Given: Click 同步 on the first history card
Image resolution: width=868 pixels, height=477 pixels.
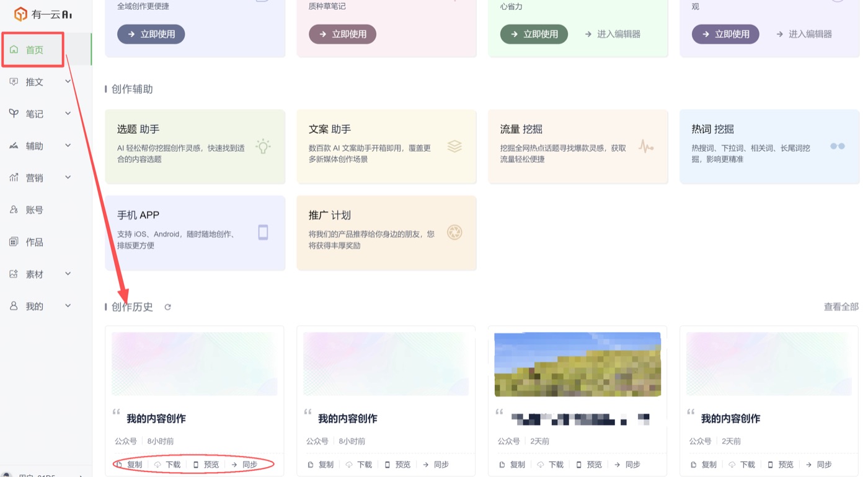Looking at the screenshot, I should (244, 465).
